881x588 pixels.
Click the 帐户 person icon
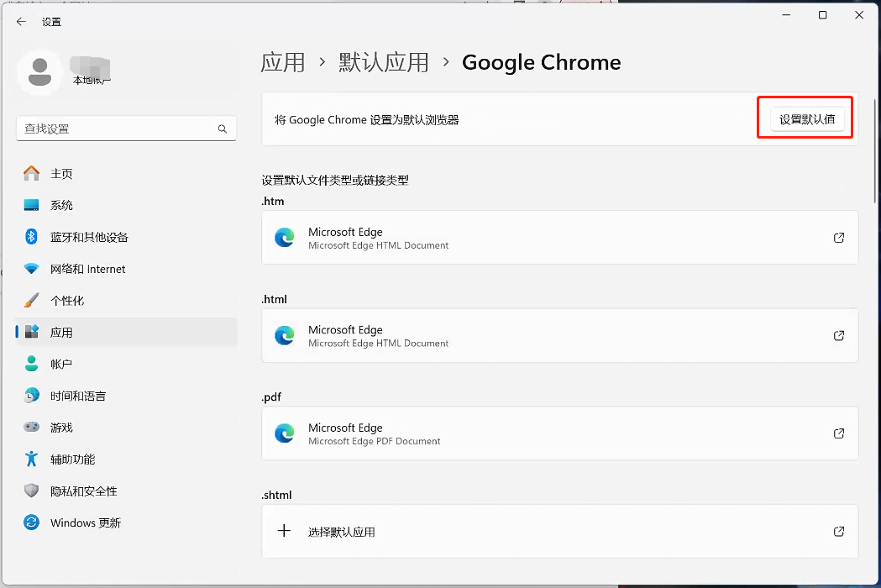31,364
